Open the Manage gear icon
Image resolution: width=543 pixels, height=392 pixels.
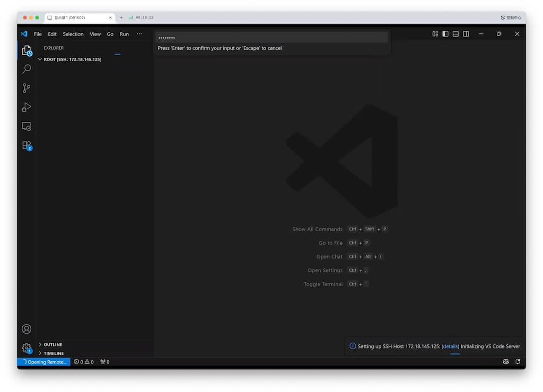(x=27, y=348)
